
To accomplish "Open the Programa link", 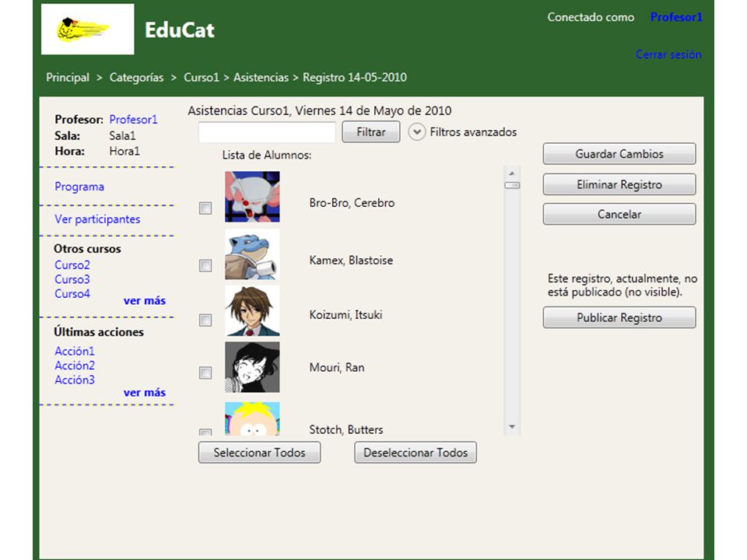I will coord(79,187).
